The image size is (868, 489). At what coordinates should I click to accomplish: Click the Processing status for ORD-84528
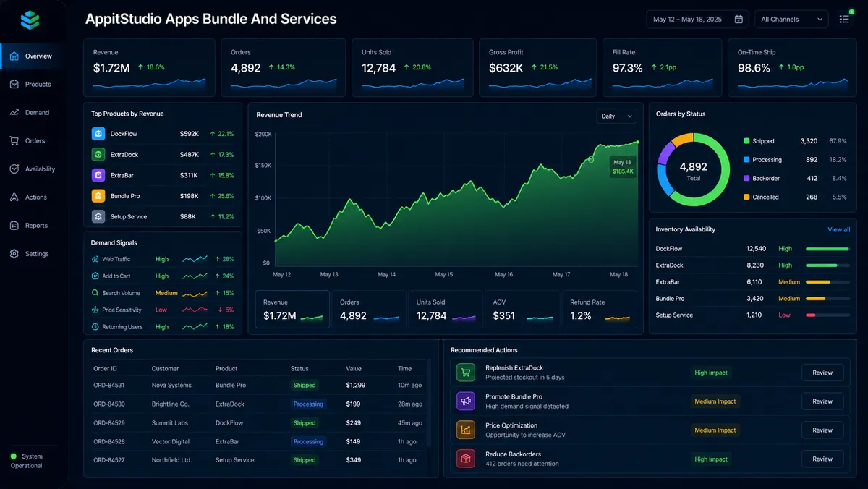(x=308, y=441)
